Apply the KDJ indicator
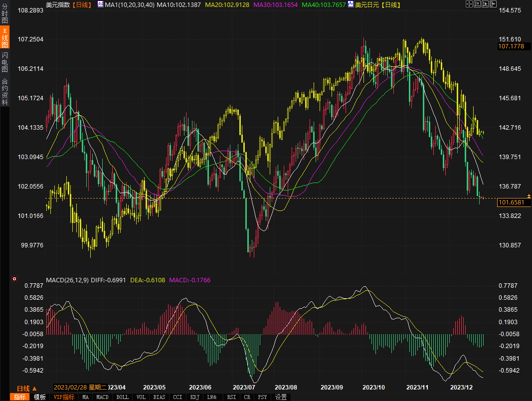 194,397
